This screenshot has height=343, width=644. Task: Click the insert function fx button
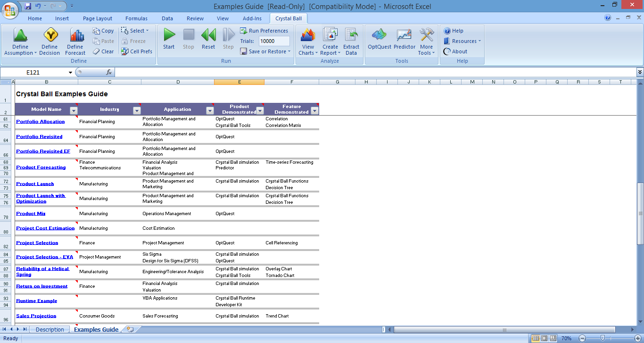coord(109,72)
